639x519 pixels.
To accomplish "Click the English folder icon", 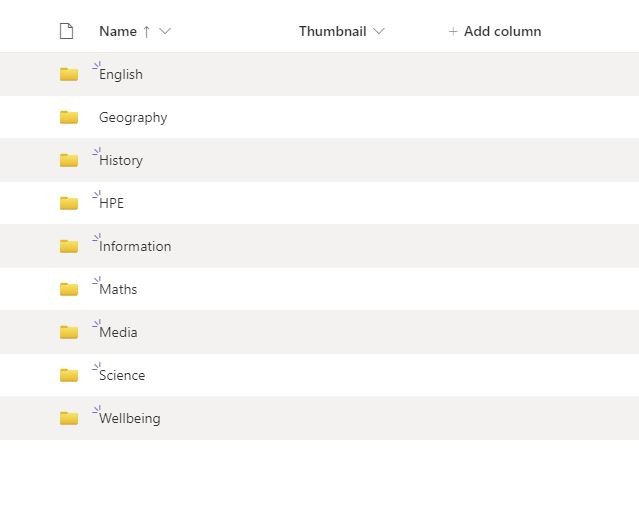I will point(69,74).
